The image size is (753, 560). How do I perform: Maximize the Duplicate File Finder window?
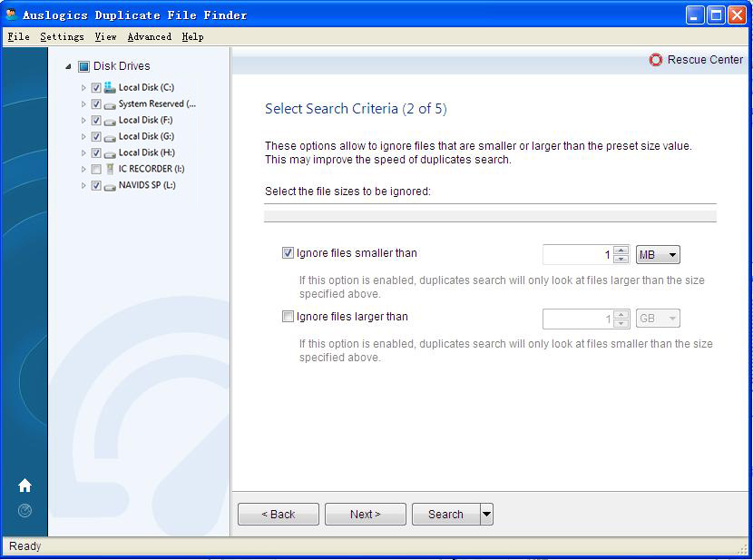click(x=716, y=15)
